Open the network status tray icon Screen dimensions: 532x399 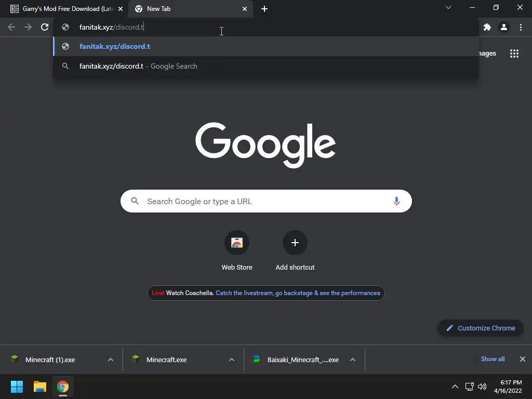469,387
